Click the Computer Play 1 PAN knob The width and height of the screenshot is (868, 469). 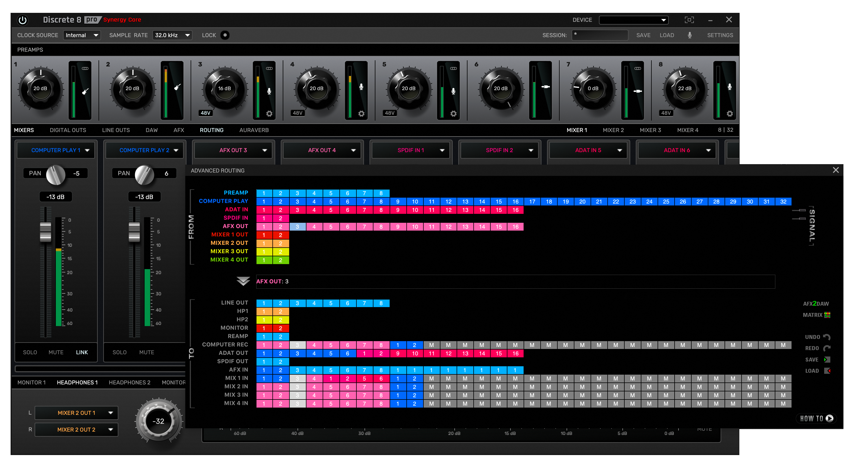pyautogui.click(x=56, y=175)
